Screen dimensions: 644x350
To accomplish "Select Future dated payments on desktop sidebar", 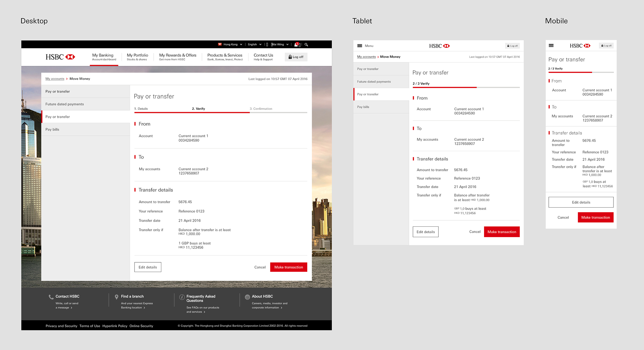I will coord(86,104).
